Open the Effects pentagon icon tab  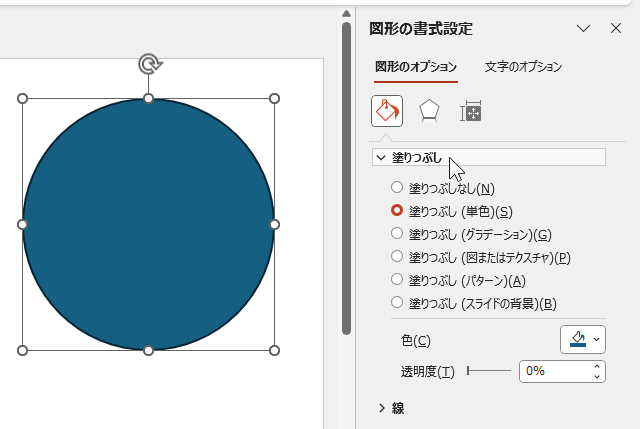pos(429,111)
